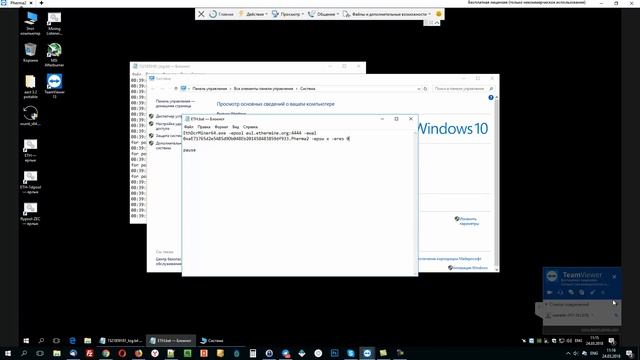Open MSI Afterburner desktop shortcut

[x=54, y=55]
